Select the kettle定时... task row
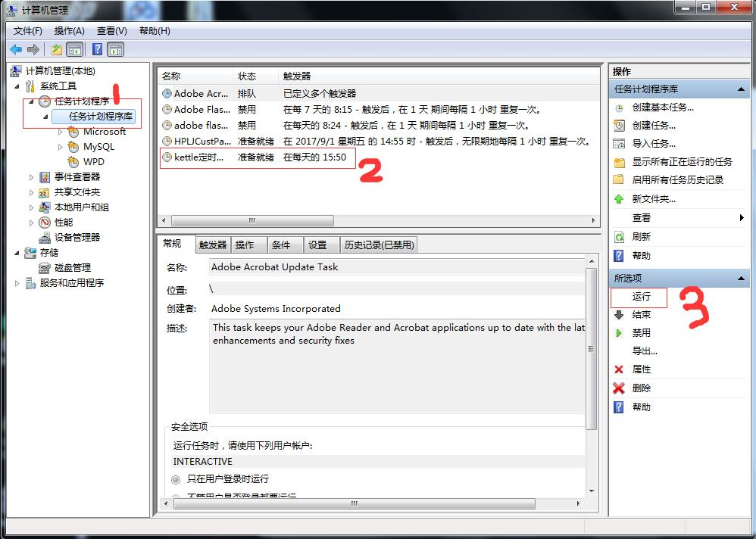The height and width of the screenshot is (539, 756). point(379,157)
